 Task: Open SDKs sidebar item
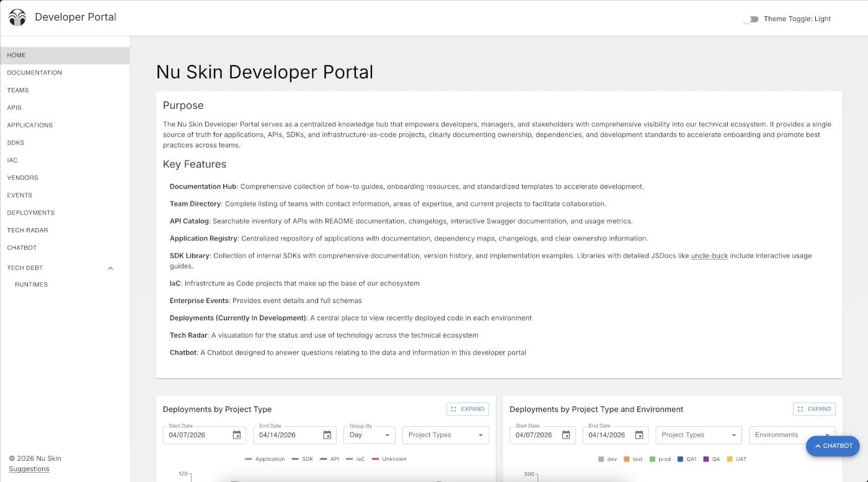[64, 142]
